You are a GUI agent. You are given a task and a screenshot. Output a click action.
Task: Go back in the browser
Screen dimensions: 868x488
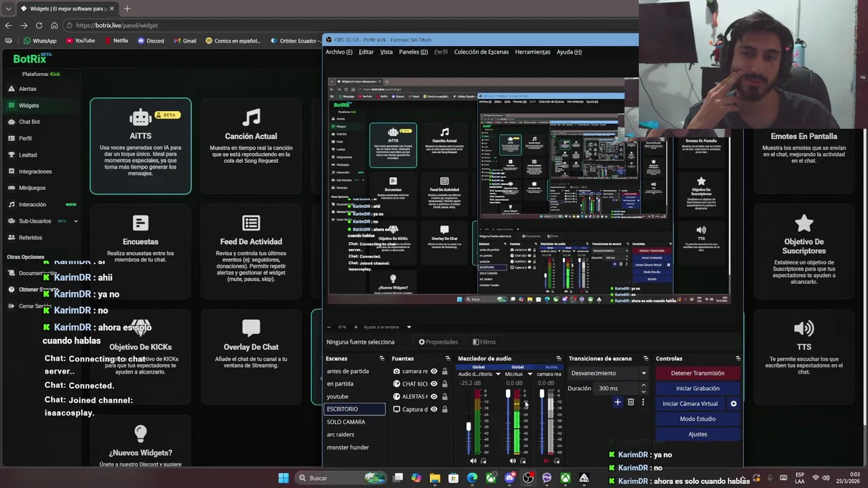(8, 25)
